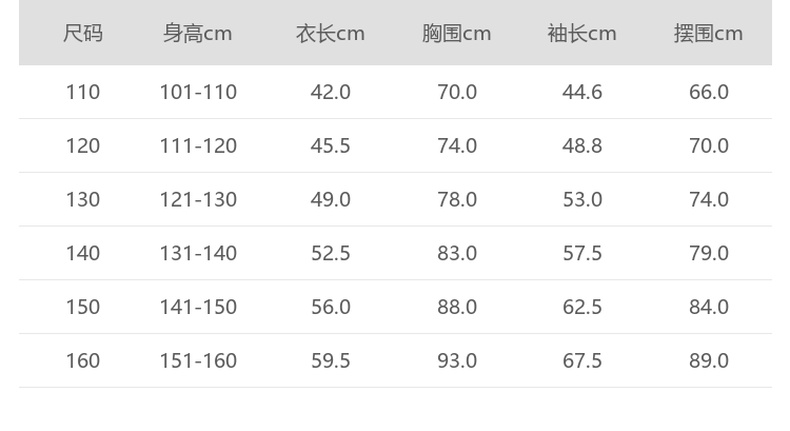Select the 衣长cm header cell
Screen dimensions: 790x431
pos(330,34)
